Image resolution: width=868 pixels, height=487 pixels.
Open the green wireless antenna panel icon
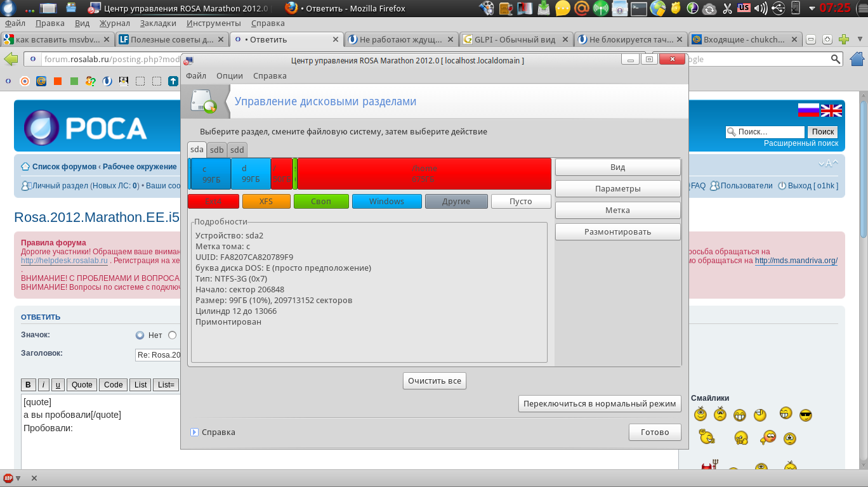[x=601, y=8]
